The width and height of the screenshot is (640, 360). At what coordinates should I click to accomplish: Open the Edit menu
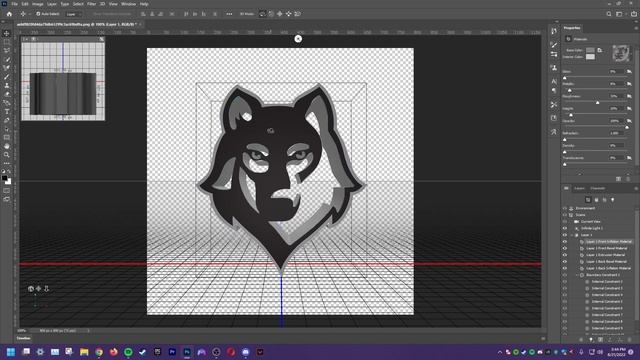25,4
